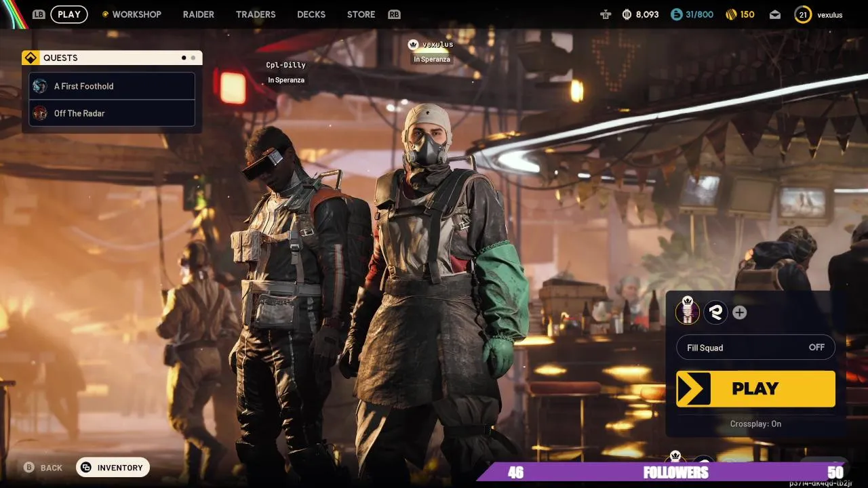The width and height of the screenshot is (868, 488).
Task: Click the coin currency icon beside 8,093
Action: point(627,14)
